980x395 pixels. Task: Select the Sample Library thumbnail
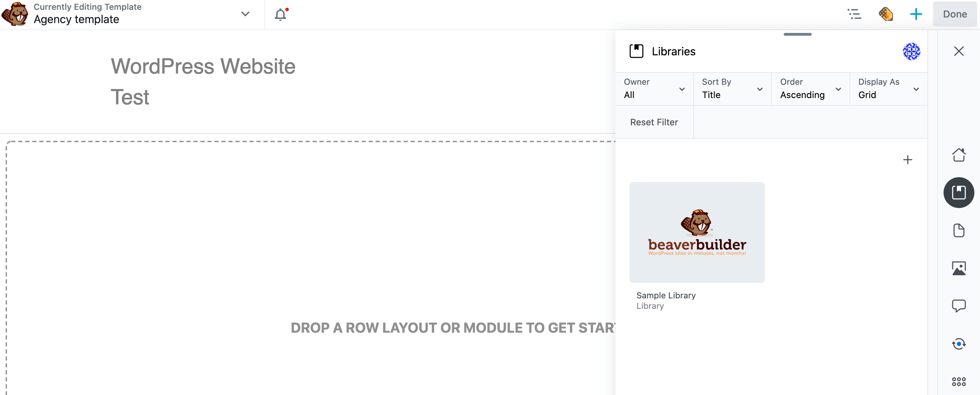[x=697, y=232]
